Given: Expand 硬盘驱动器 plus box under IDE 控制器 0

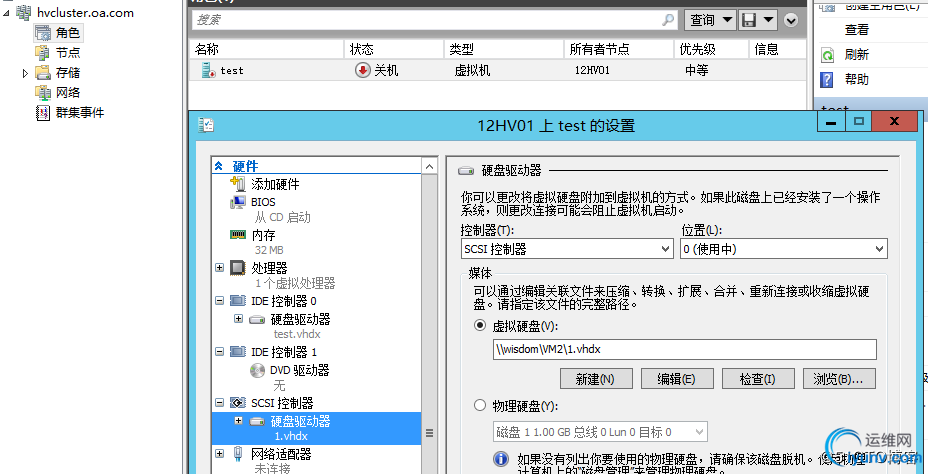Looking at the screenshot, I should click(239, 319).
